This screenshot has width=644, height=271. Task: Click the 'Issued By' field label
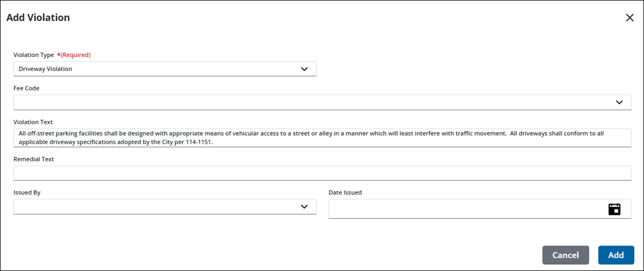click(27, 192)
